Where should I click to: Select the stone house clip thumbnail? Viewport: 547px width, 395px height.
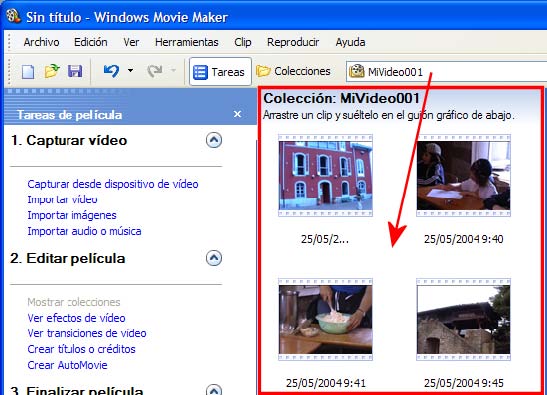pos(463,319)
